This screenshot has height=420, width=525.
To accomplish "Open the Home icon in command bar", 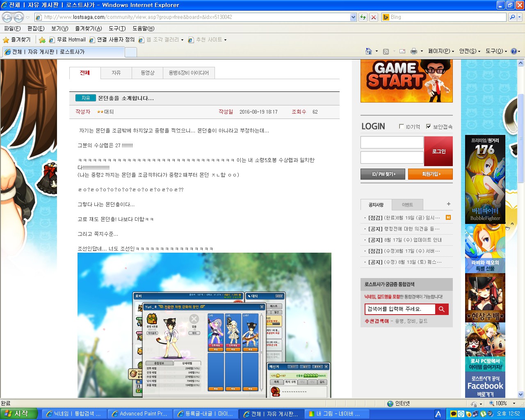I will coord(369,51).
